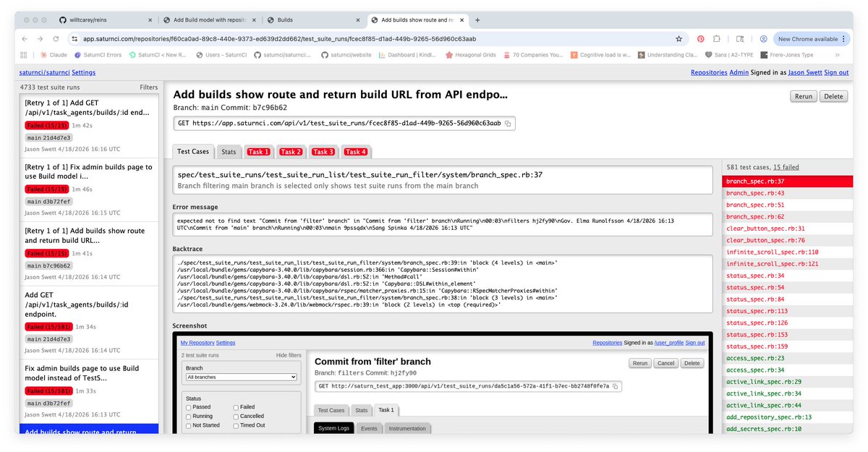The height and width of the screenshot is (452, 868).
Task: Select passed test case add_repository_spec.rb:13
Action: 787,417
